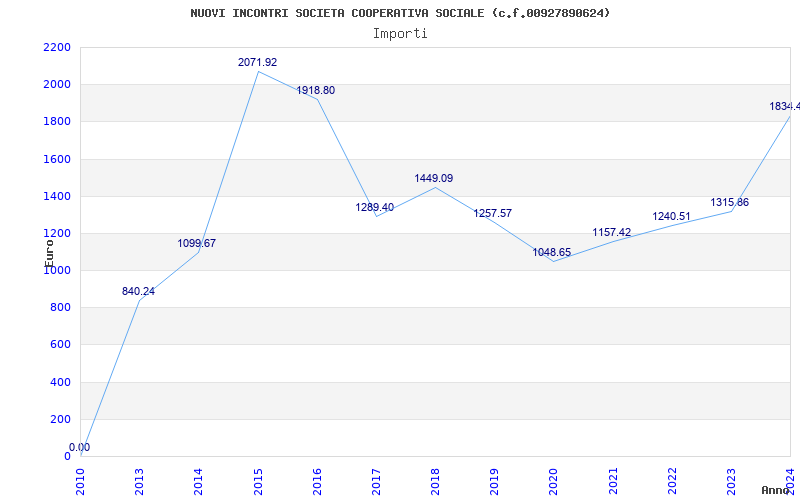Select the 1257.57 data label

click(x=492, y=213)
